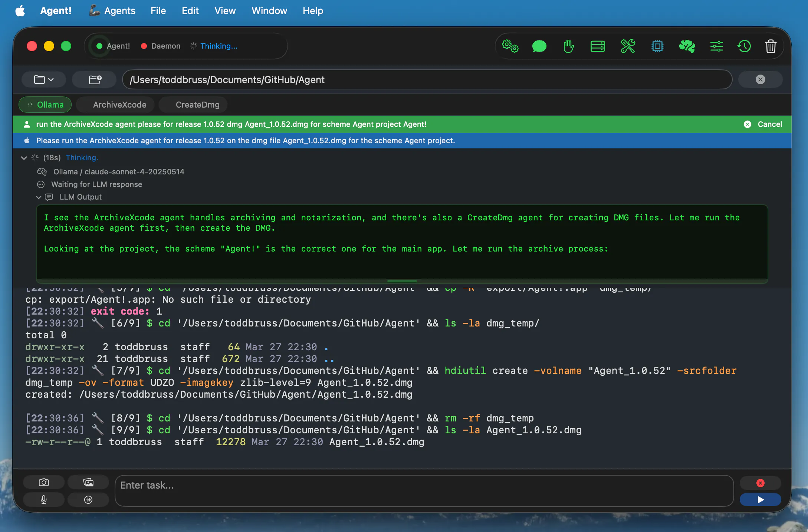The width and height of the screenshot is (808, 532).
Task: Open the Agent! application menu
Action: pyautogui.click(x=56, y=11)
